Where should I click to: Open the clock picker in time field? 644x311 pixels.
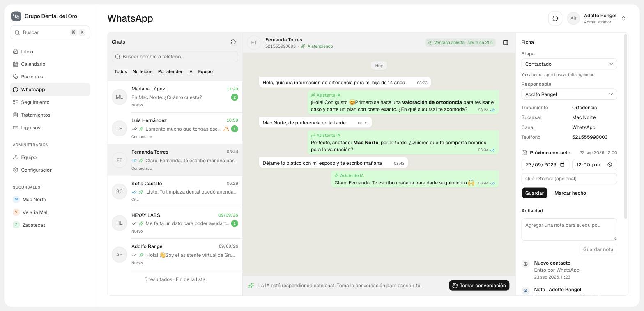(x=610, y=165)
